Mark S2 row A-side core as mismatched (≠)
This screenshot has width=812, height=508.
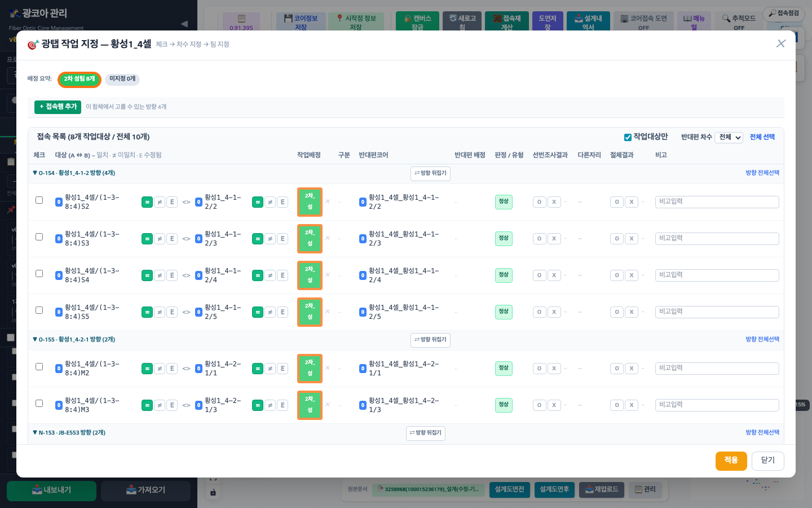(160, 202)
